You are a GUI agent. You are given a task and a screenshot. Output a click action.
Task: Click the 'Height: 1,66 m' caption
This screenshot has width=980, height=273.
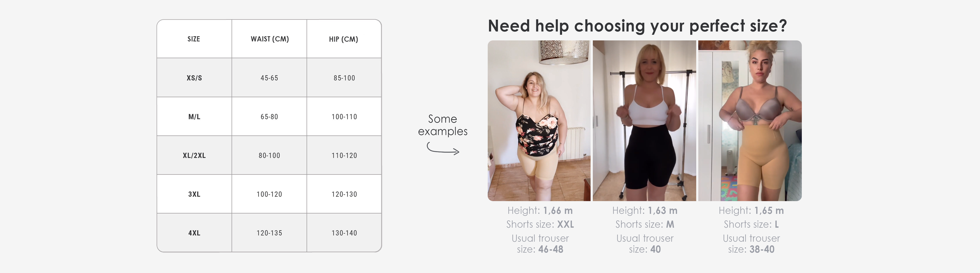click(x=540, y=210)
